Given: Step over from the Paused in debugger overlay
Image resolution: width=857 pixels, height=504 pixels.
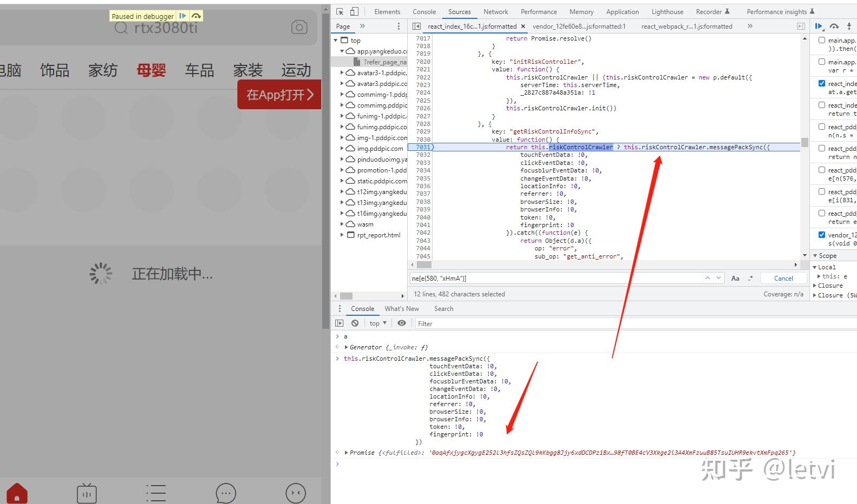Looking at the screenshot, I should pyautogui.click(x=196, y=16).
